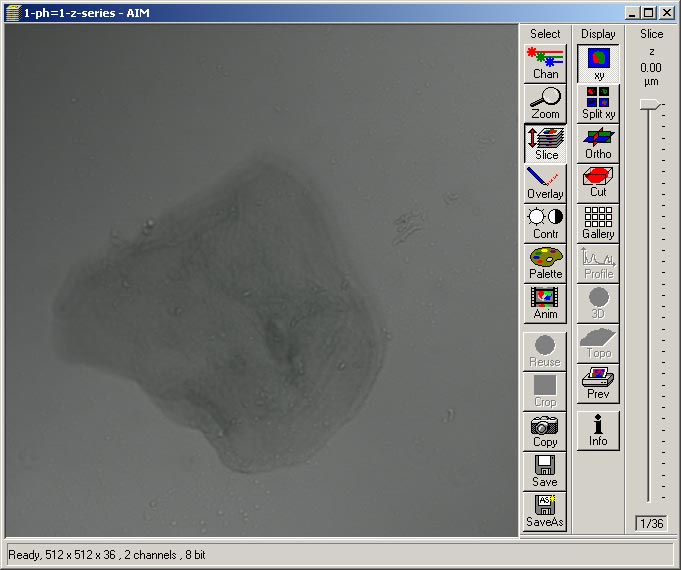Image resolution: width=681 pixels, height=570 pixels.
Task: Show the Gallery view of slices
Action: 598,224
